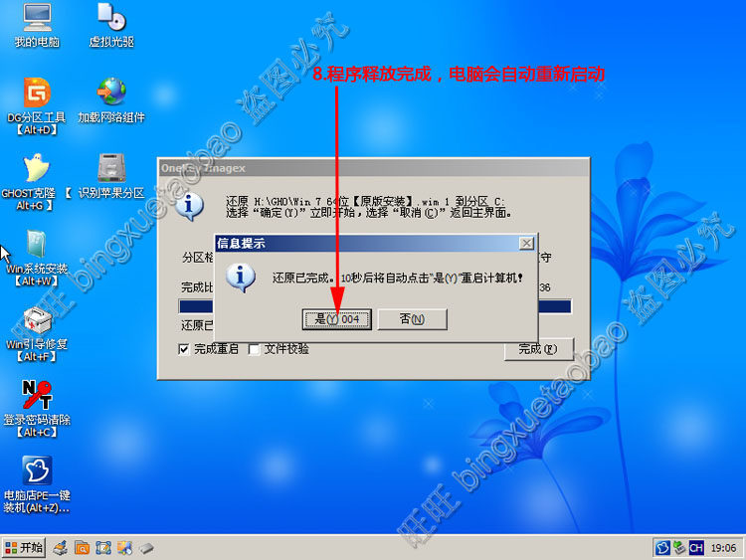Open the folder search quick-launch icon
This screenshot has width=746, height=560.
pyautogui.click(x=82, y=548)
